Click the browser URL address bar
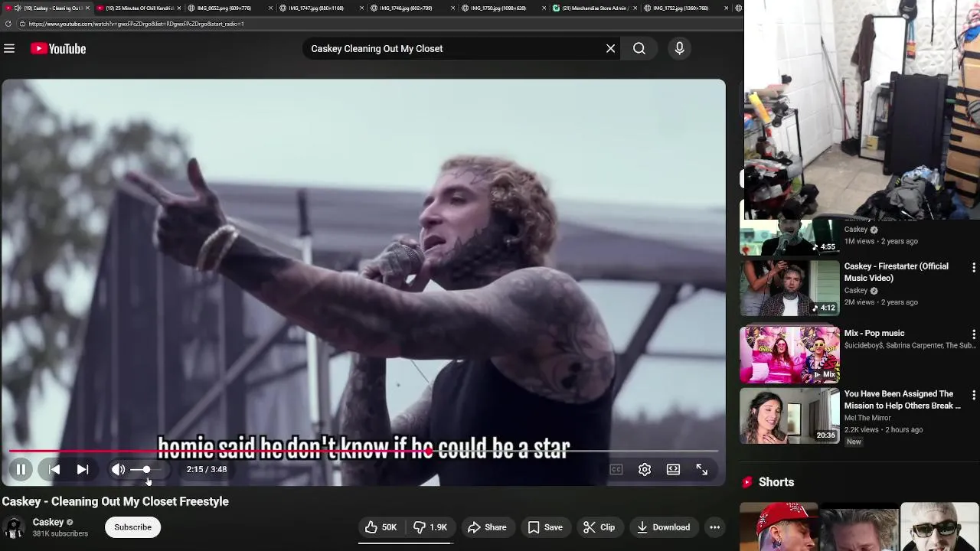This screenshot has height=551, width=980. tap(379, 24)
